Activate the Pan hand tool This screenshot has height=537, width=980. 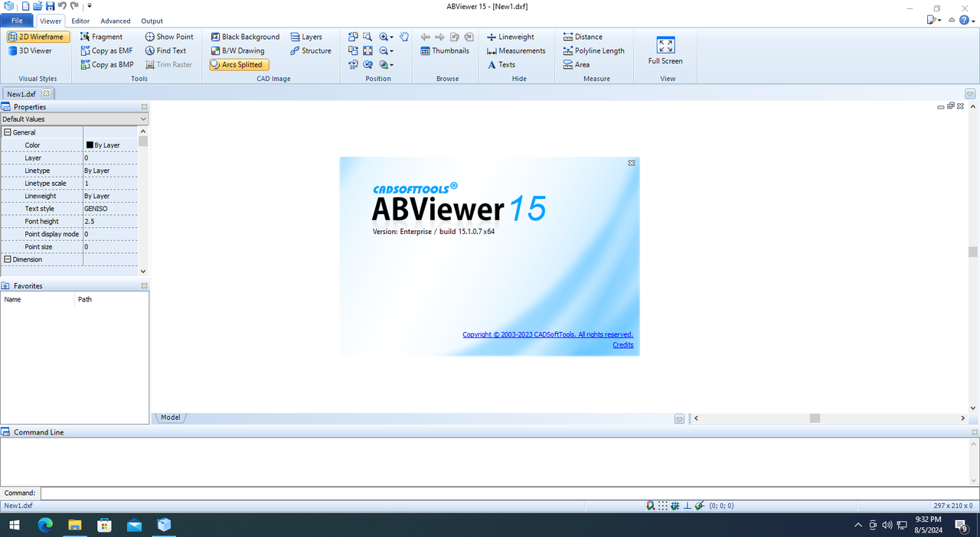(x=404, y=37)
